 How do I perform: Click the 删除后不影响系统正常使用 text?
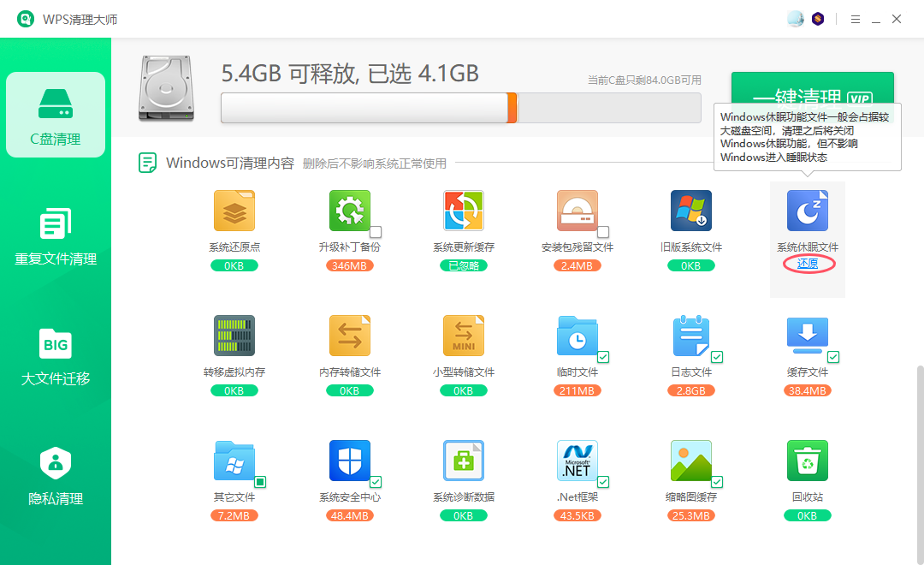374,164
